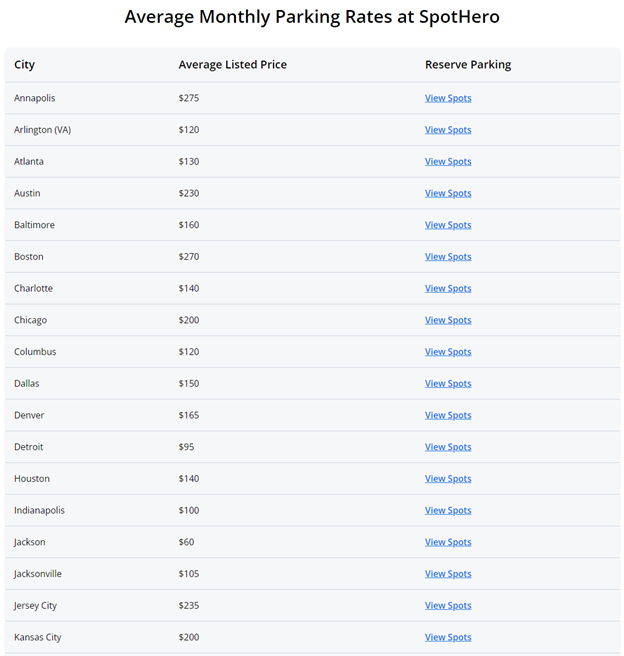This screenshot has width=624, height=656.
Task: Select Detroit's View Spots link
Action: click(448, 447)
